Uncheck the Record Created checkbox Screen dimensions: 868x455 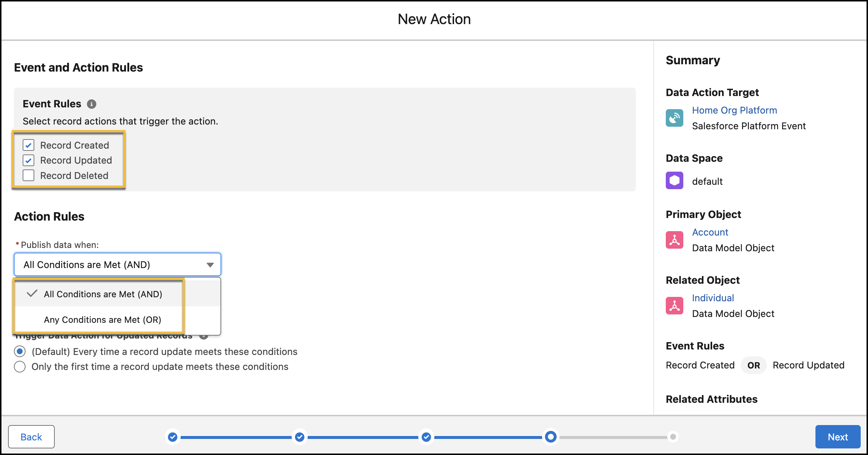pyautogui.click(x=28, y=145)
